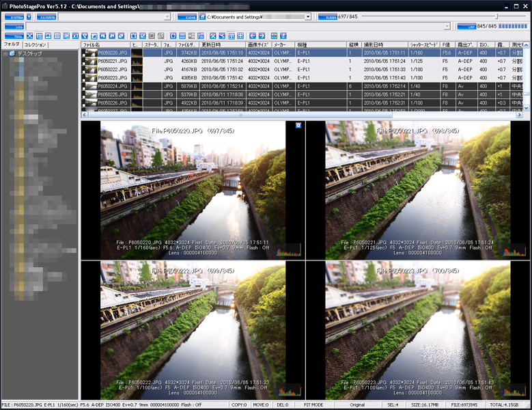Click the FAVORITE button
Viewport: 532px width, 410px height.
point(46,17)
